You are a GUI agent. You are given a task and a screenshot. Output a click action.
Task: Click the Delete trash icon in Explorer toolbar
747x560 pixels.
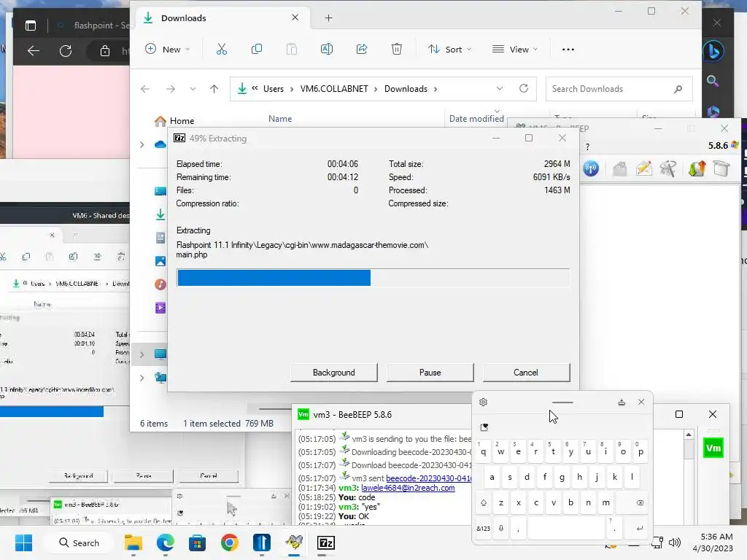click(397, 49)
